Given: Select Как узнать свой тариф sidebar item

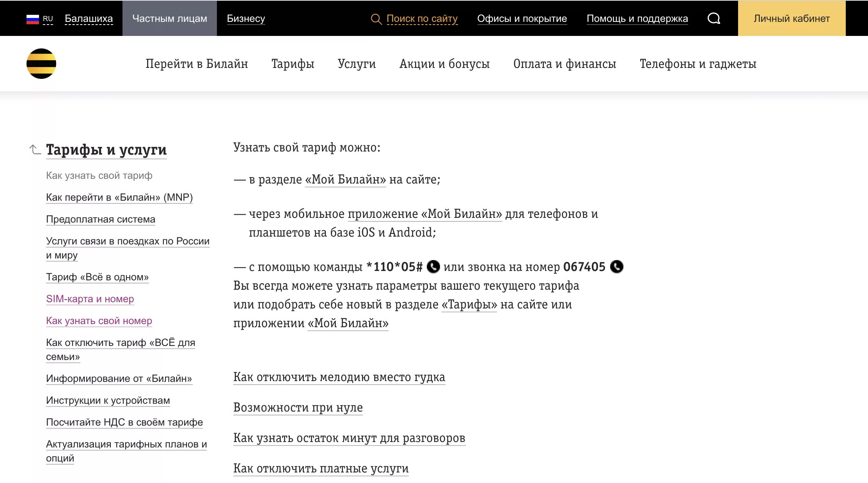Looking at the screenshot, I should tap(99, 176).
